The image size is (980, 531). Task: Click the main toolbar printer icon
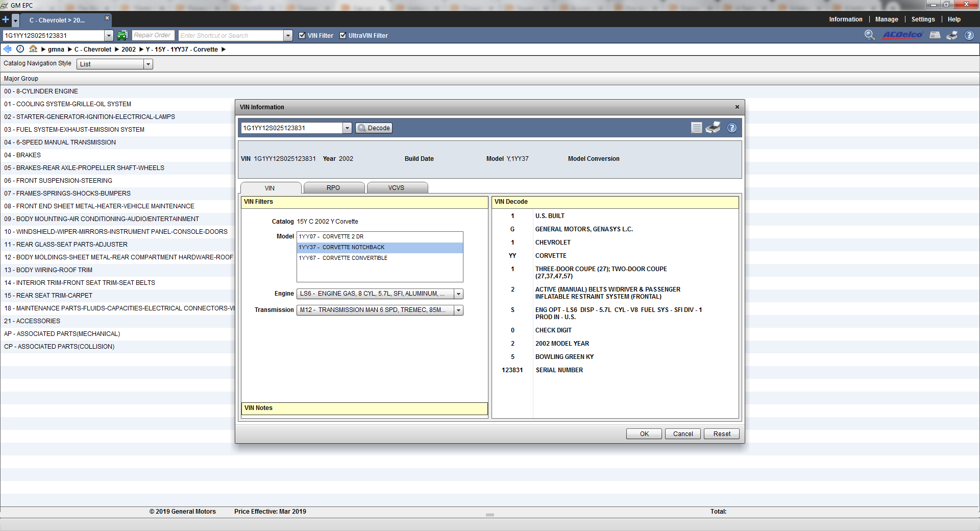(952, 35)
